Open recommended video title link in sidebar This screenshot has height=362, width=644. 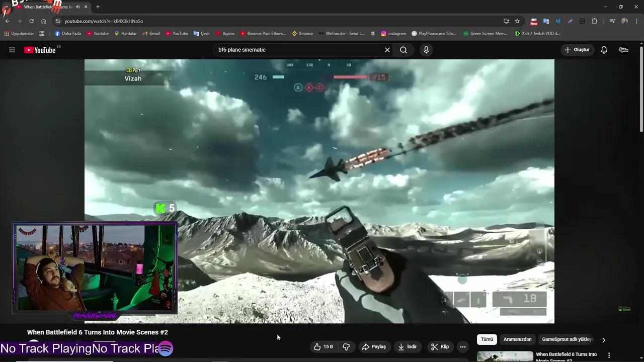pos(567,356)
